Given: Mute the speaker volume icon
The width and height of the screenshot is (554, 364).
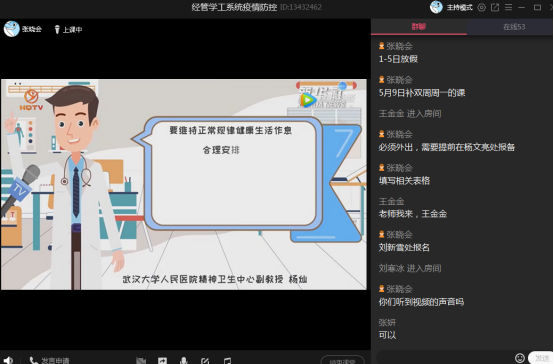Looking at the screenshot, I should click(x=8, y=360).
